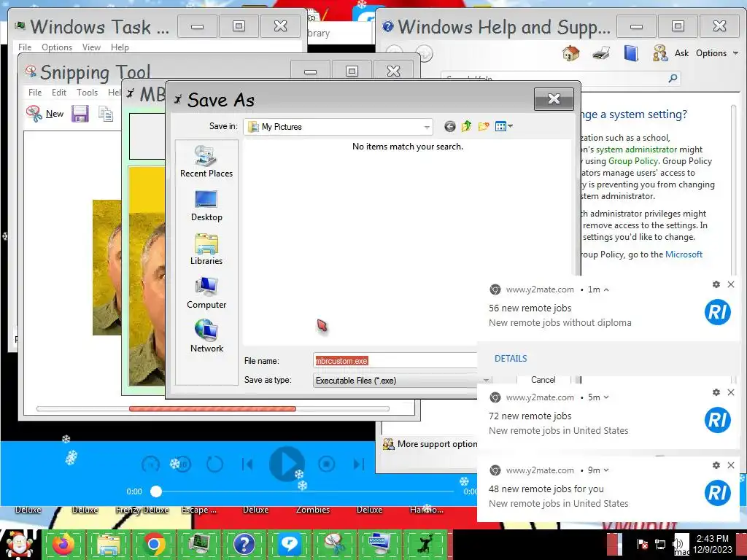Dismiss the 72 new remote jobs notification
747x560 pixels.
pyautogui.click(x=731, y=392)
